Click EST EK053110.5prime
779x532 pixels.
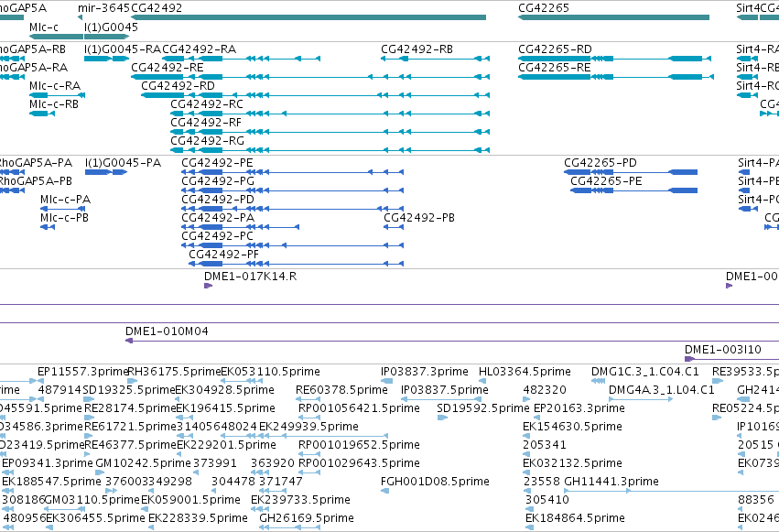point(270,372)
